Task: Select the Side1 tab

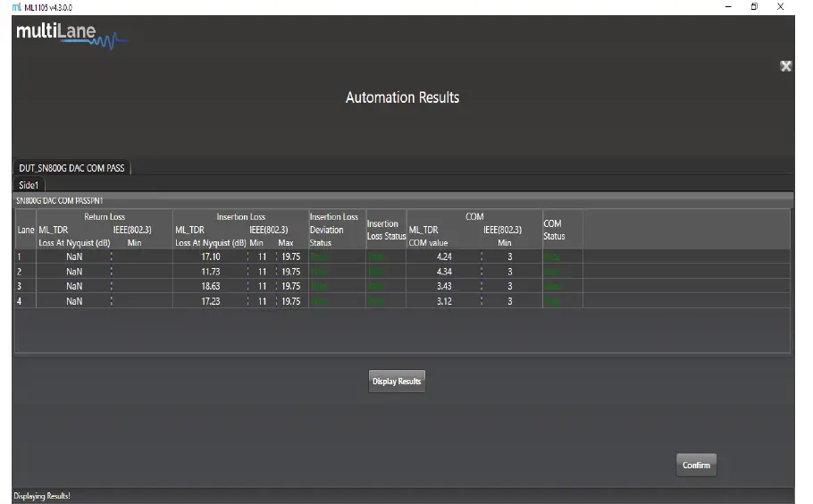Action: click(x=29, y=185)
